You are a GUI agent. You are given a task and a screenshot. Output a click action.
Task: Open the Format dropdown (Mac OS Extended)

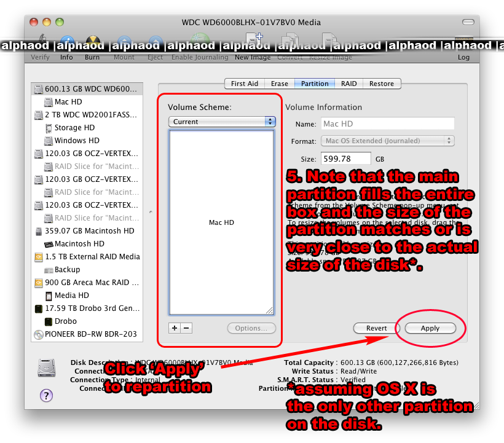pos(388,141)
